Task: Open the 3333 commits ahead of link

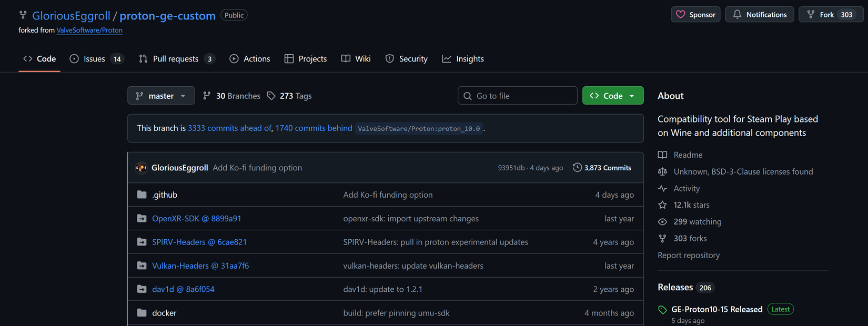Action: pos(230,128)
